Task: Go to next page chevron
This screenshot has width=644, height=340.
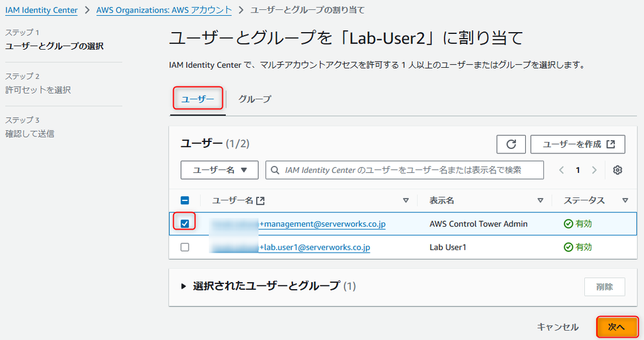Action: click(594, 170)
